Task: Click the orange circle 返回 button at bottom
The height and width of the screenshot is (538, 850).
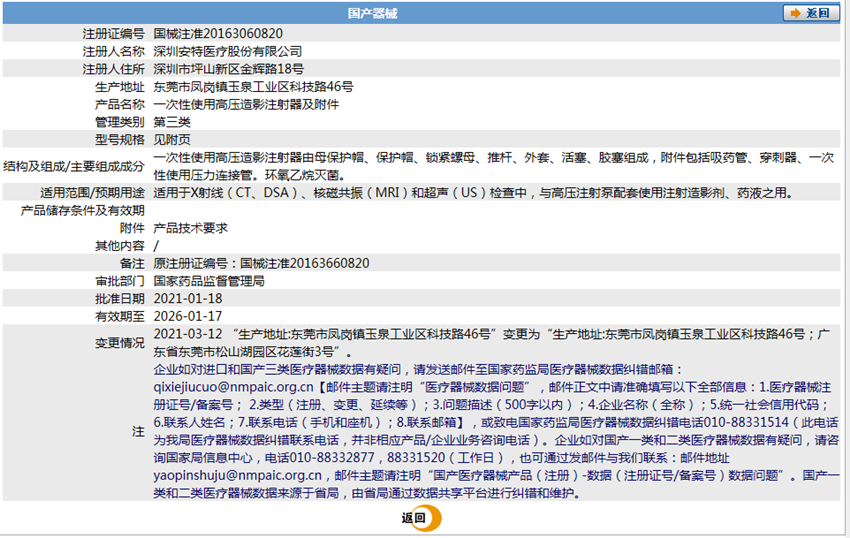Action: [x=422, y=518]
